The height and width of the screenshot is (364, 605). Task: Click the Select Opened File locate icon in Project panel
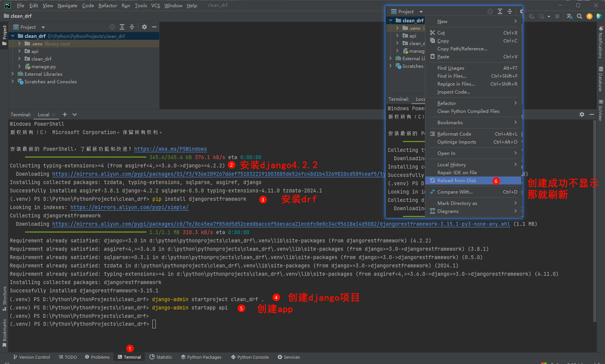tap(112, 27)
